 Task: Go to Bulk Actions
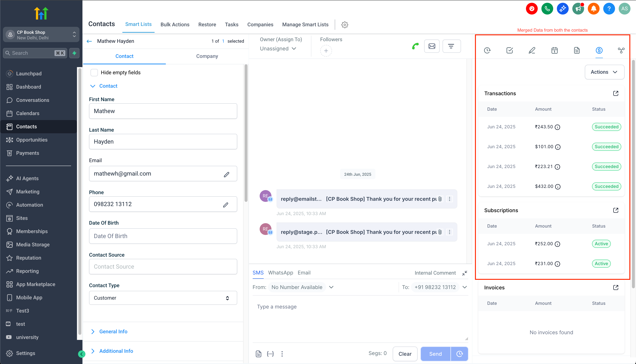coord(175,24)
